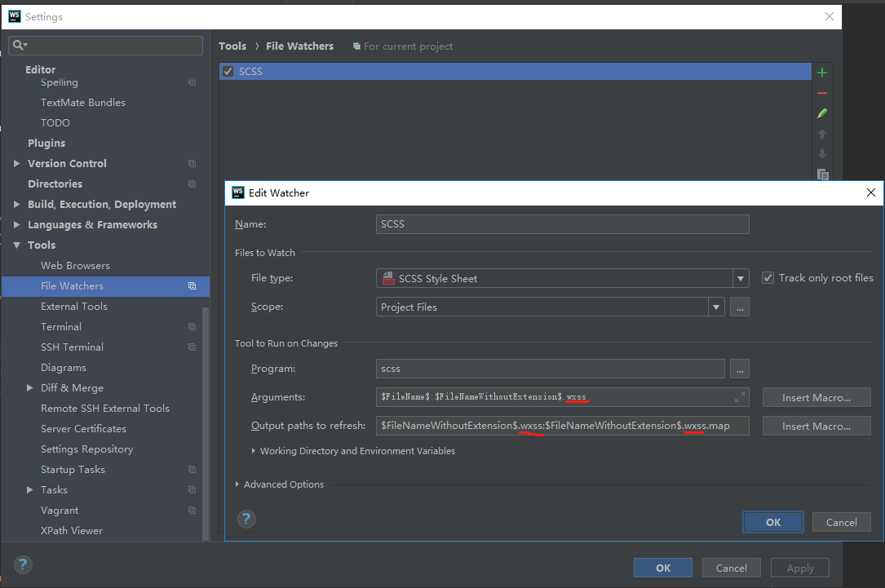Screen dimensions: 885x588
Task: Open Remote SSH External Tools page
Action: 105,409
